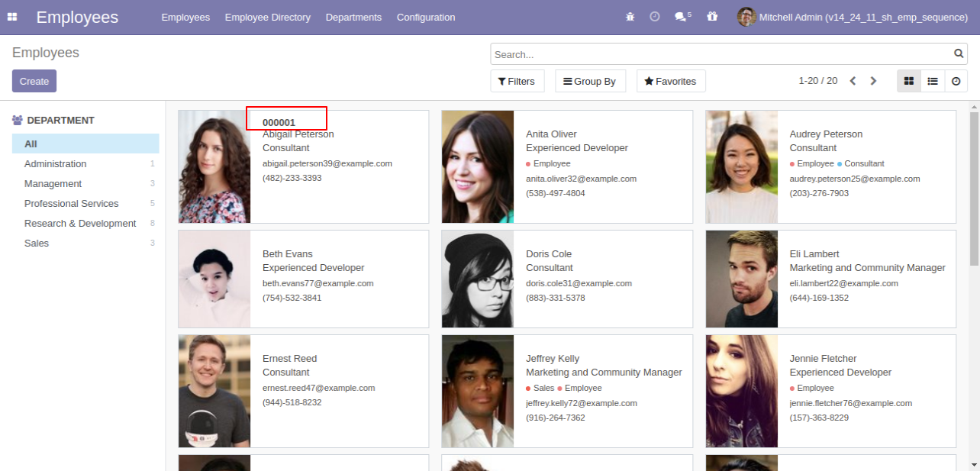The width and height of the screenshot is (980, 471).
Task: Click the name Audrey Peterson
Action: coord(826,134)
